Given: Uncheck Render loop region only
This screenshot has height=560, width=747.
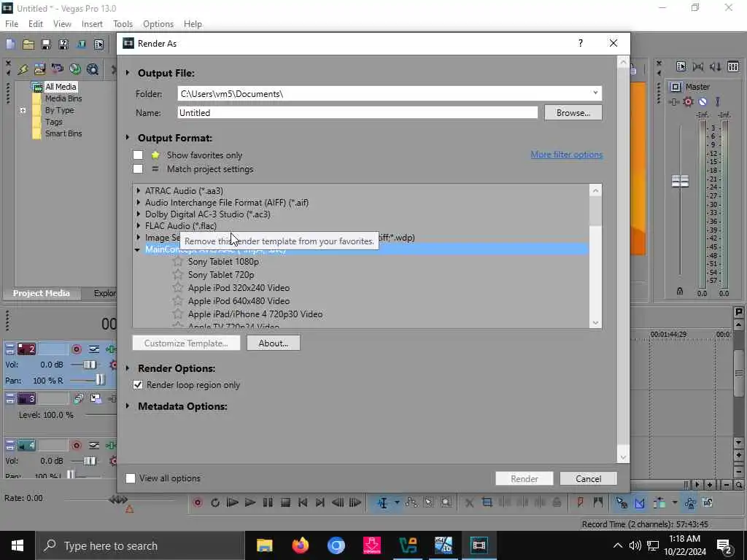Looking at the screenshot, I should point(138,385).
